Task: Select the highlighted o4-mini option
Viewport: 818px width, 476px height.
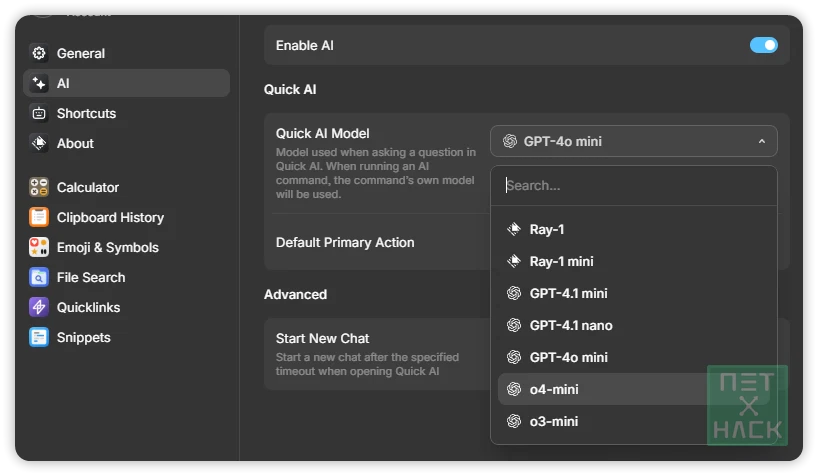Action: tap(634, 389)
